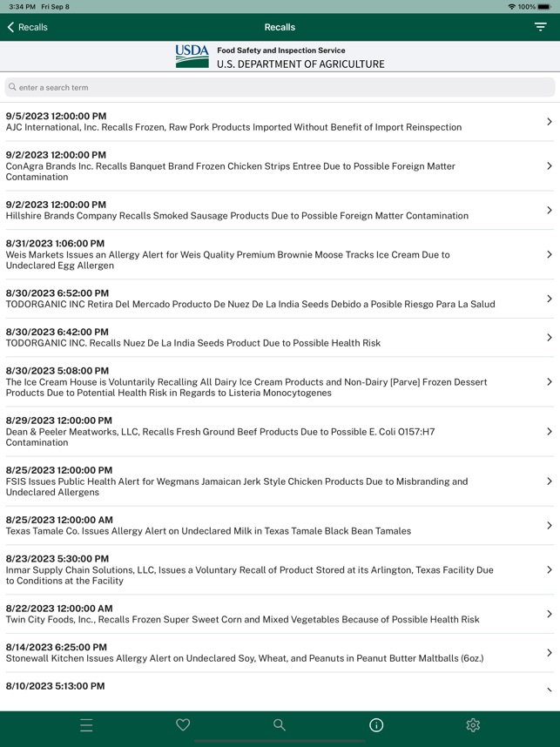Open the Texas Tamale allergy alert entry

pyautogui.click(x=279, y=524)
